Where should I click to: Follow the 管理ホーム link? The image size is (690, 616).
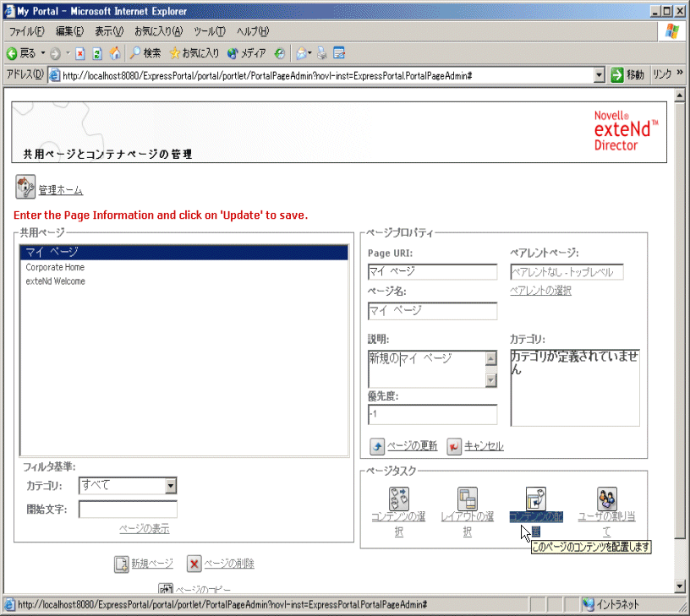point(60,190)
